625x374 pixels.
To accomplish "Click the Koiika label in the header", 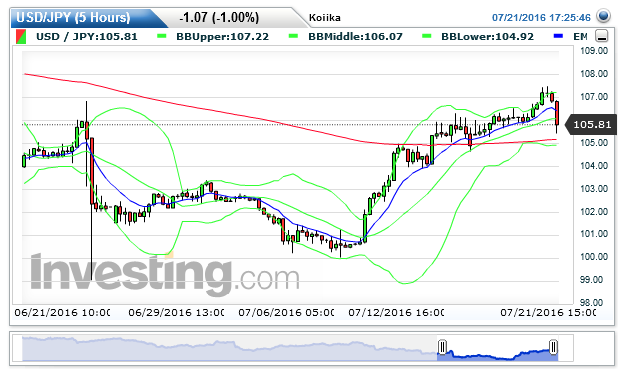I will tap(324, 18).
